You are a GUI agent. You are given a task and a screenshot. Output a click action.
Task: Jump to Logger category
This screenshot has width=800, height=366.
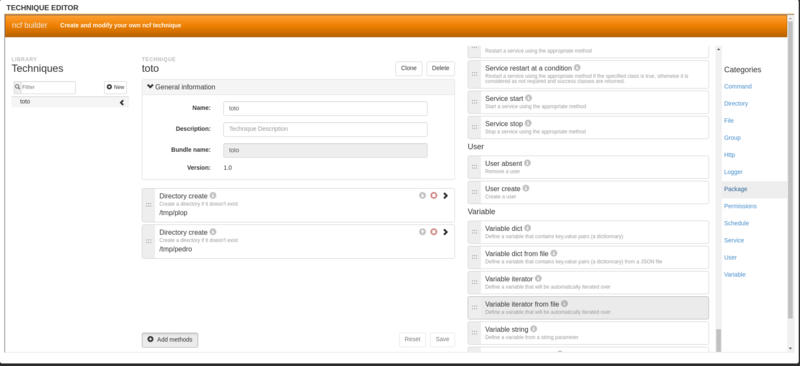[733, 172]
